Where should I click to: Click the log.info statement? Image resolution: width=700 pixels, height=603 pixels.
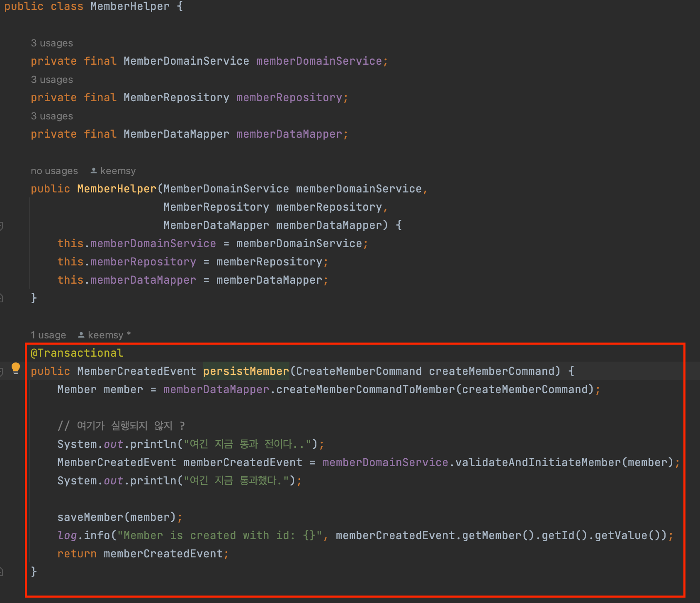(x=365, y=535)
